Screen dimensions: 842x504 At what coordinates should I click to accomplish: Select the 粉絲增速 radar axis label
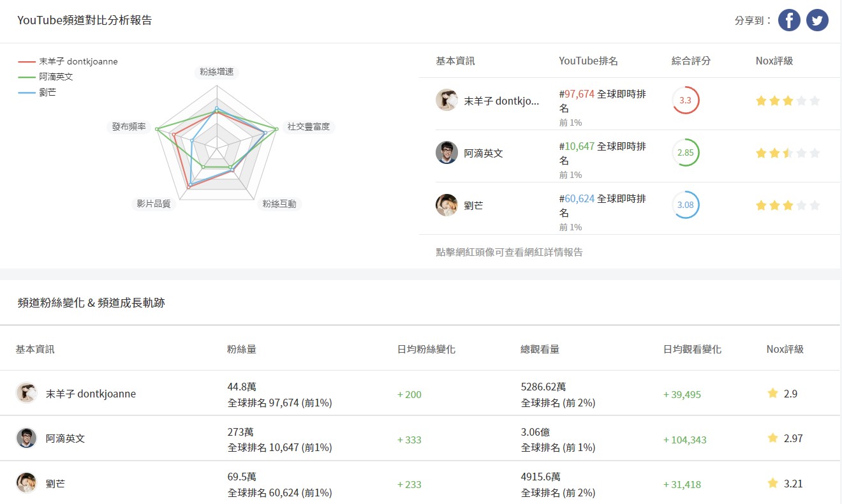[x=216, y=71]
